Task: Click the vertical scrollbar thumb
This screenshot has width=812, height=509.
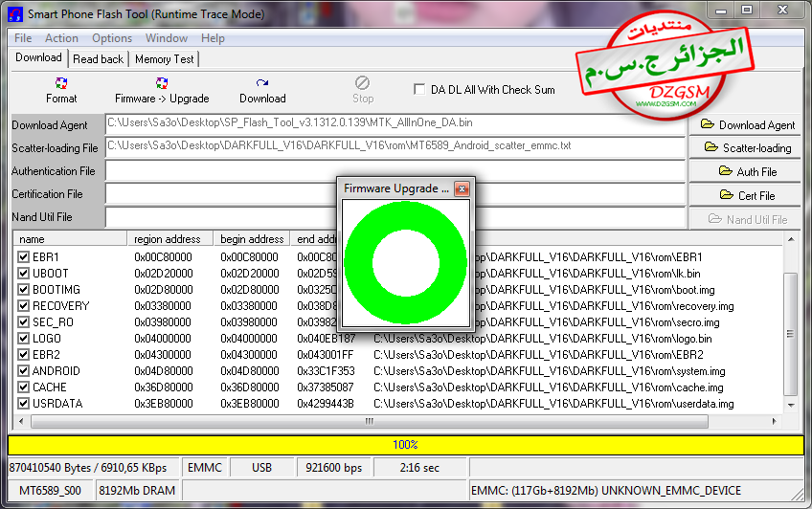Action: [x=790, y=334]
